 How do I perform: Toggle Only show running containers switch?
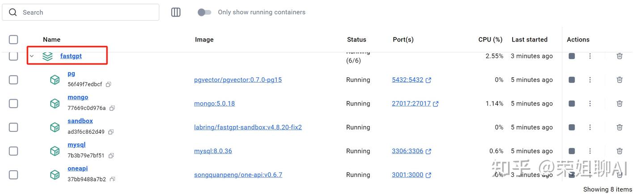tap(204, 13)
